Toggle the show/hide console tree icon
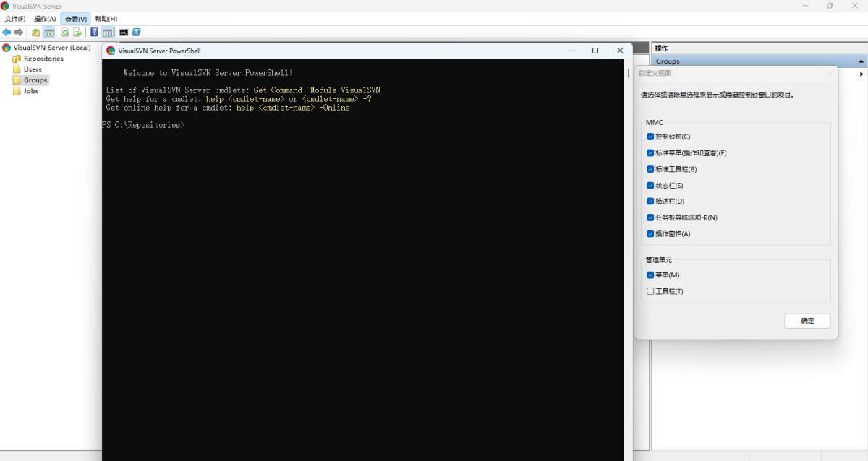This screenshot has width=868, height=461. 48,33
